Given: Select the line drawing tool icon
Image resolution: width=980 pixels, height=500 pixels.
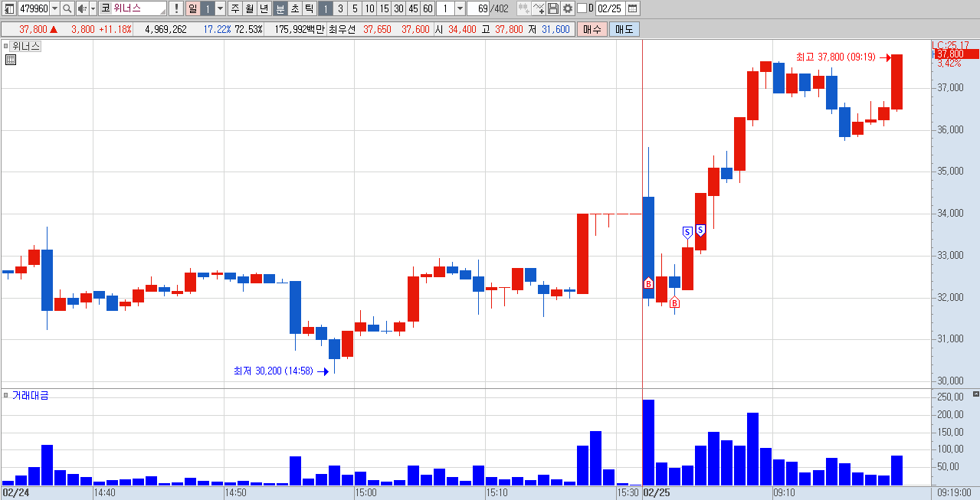Looking at the screenshot, I should 539,8.
